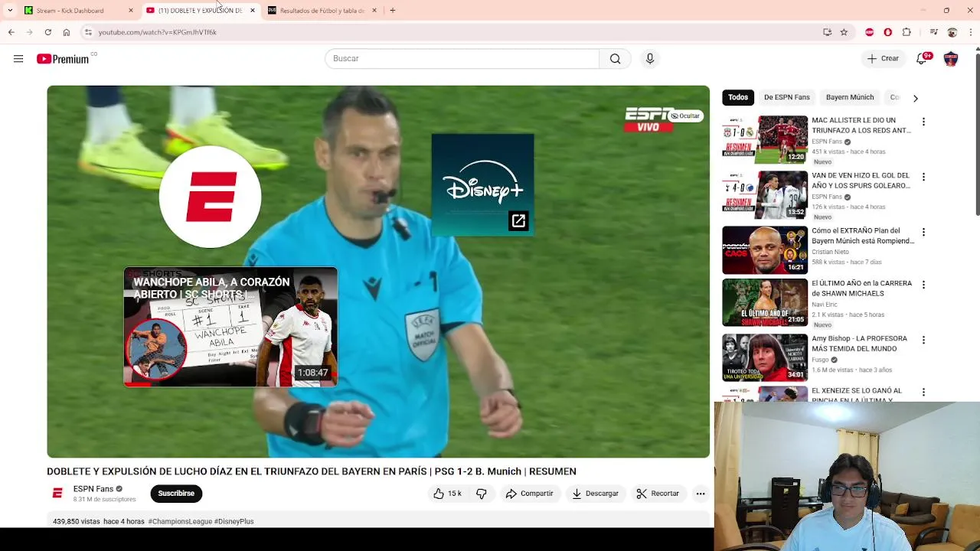Image resolution: width=980 pixels, height=551 pixels.
Task: Open Mac Allister Reds video thumbnail
Action: pyautogui.click(x=765, y=139)
